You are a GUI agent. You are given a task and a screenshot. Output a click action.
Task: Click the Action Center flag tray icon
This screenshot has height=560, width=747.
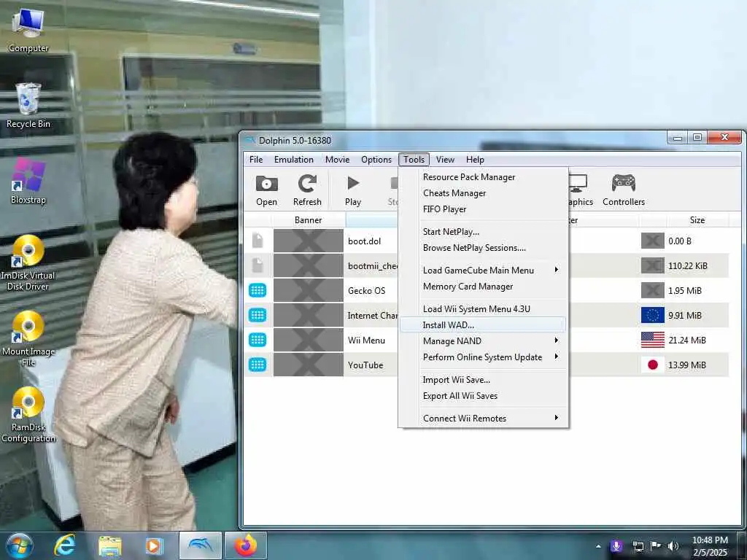point(656,546)
